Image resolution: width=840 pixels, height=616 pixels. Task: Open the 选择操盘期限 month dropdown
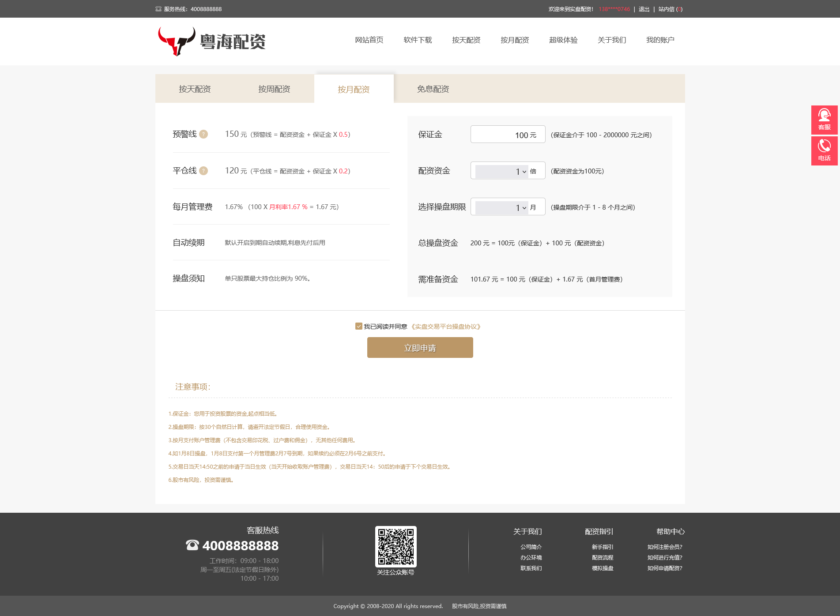coord(502,207)
